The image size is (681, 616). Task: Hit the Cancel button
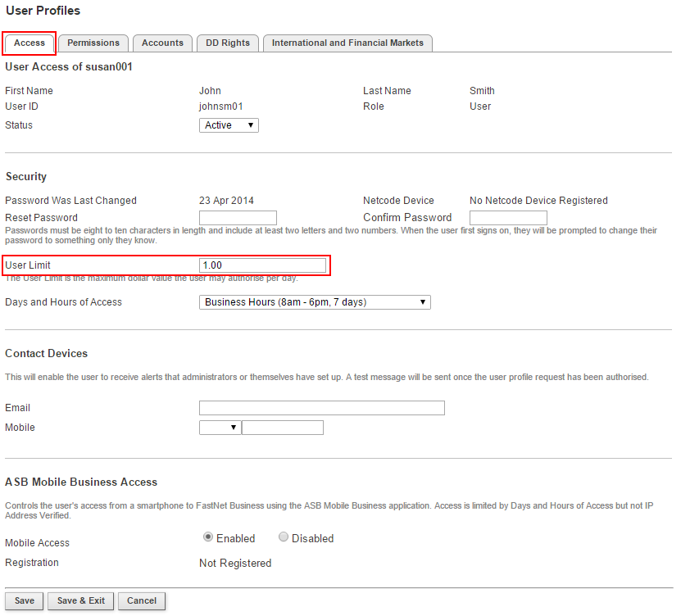pos(142,601)
